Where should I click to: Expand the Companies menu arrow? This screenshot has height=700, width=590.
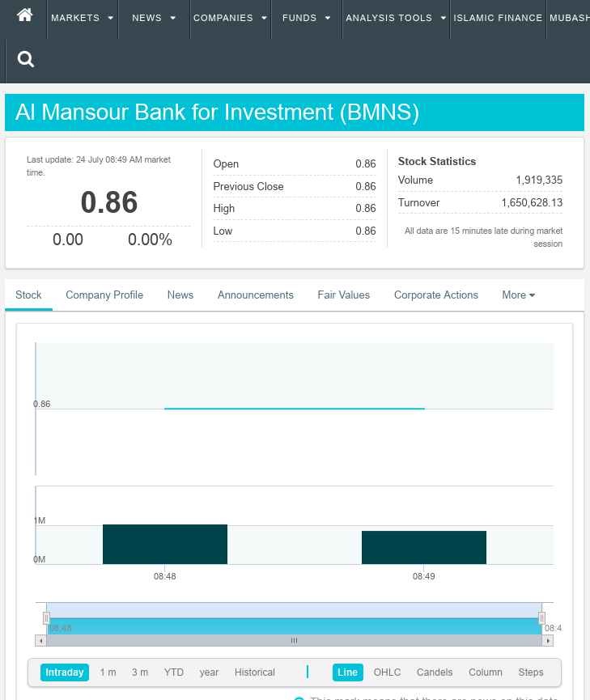point(264,19)
